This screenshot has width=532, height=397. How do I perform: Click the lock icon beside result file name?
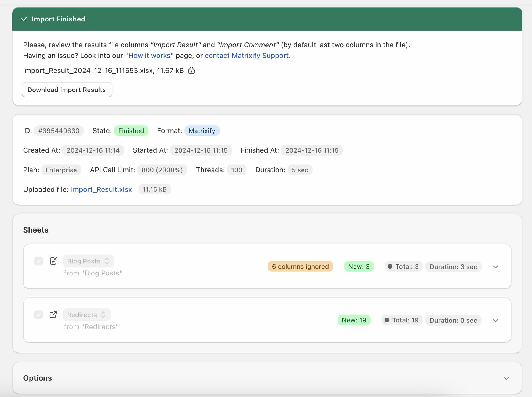(x=191, y=71)
